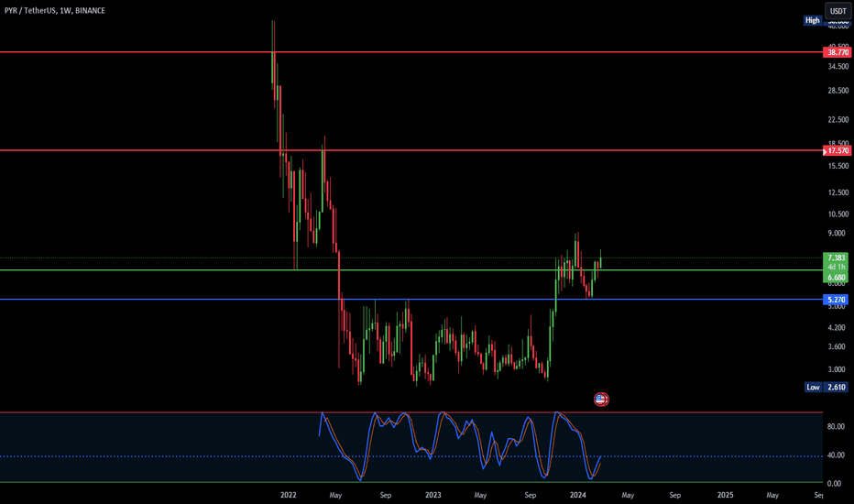Viewport: 854px width, 504px height.
Task: Select the green 6.680 price label
Action: 836,278
